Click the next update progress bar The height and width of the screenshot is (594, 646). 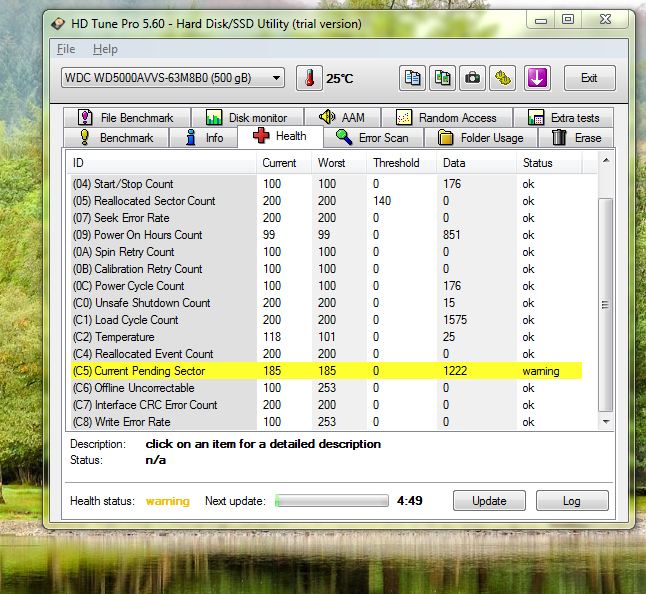(x=332, y=500)
